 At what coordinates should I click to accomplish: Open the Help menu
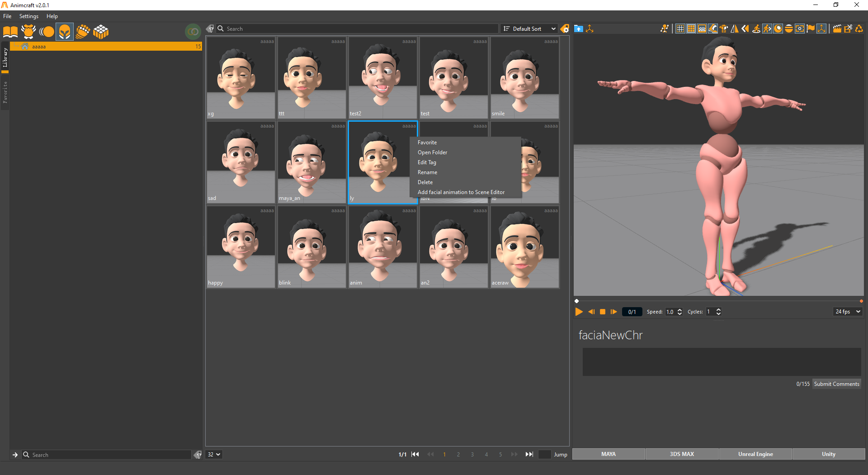[52, 16]
